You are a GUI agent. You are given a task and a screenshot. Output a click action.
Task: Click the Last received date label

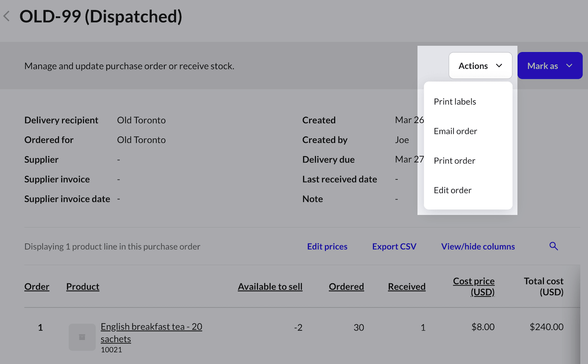click(x=340, y=179)
